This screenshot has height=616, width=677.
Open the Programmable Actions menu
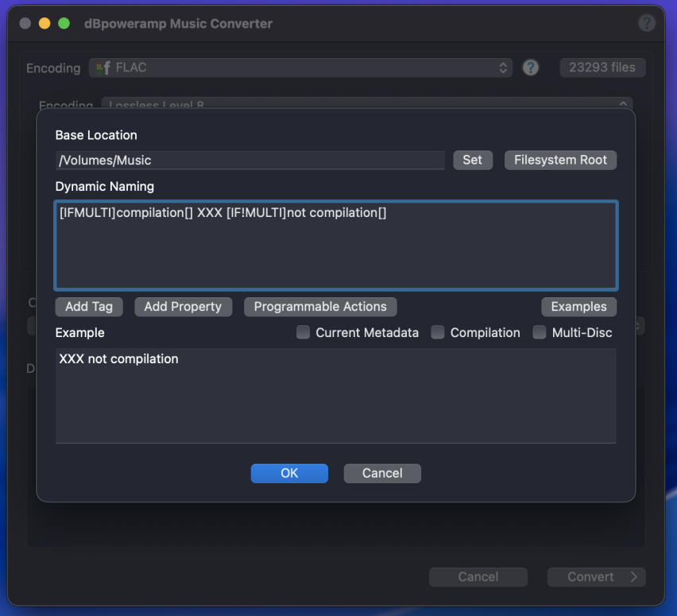coord(320,307)
